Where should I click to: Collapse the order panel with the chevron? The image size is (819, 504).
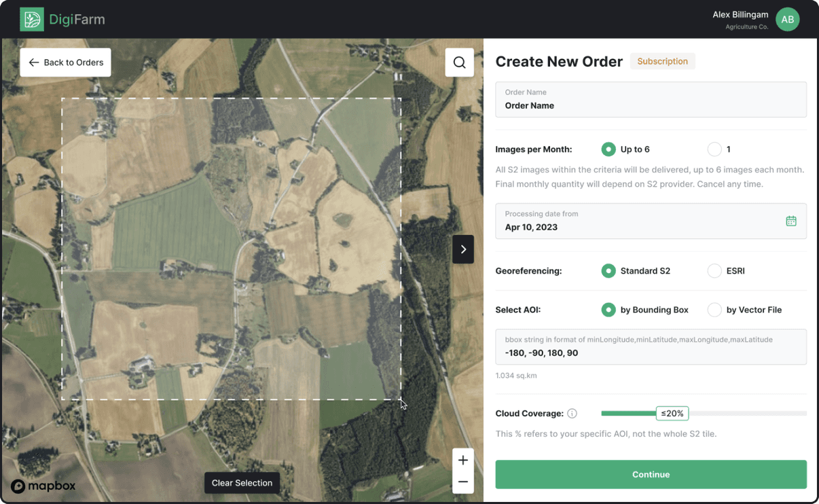(x=462, y=249)
